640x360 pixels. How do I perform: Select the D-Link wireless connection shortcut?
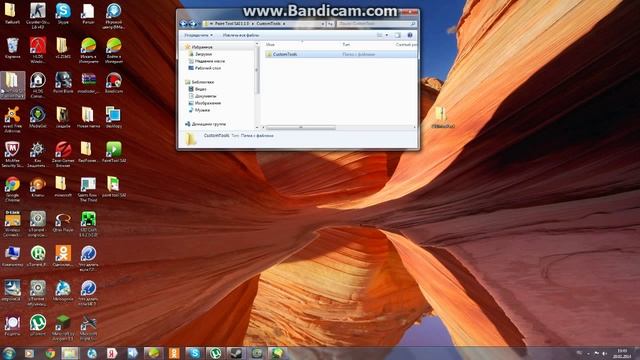coord(12,224)
